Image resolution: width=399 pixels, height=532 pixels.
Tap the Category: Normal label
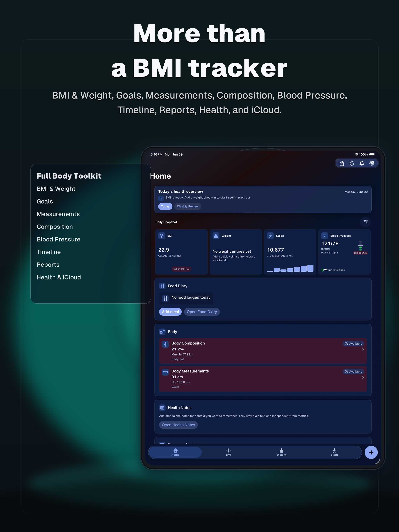pyautogui.click(x=169, y=256)
